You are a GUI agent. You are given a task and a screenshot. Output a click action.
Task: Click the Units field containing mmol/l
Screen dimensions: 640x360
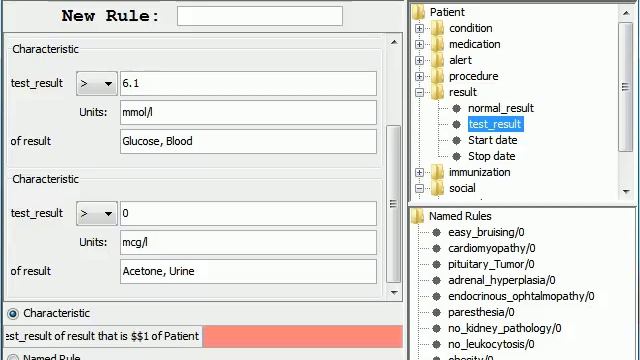tap(248, 112)
